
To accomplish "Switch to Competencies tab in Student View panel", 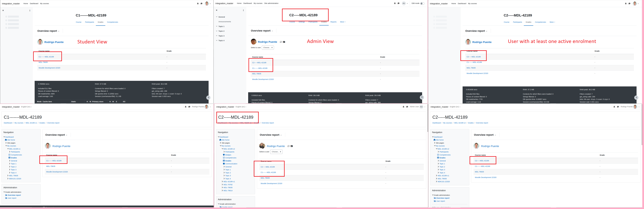I will [112, 22].
